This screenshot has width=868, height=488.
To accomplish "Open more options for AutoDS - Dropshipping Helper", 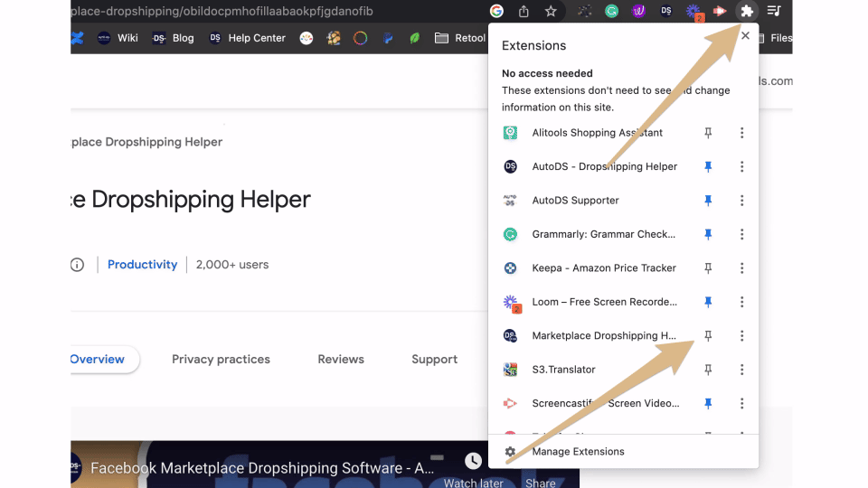I will point(741,166).
